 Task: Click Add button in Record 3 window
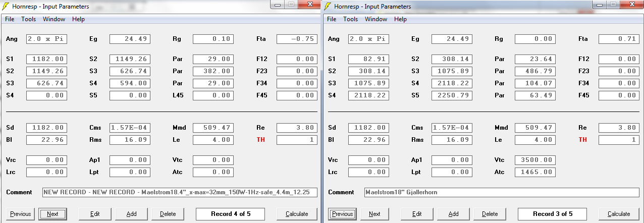pos(453,214)
